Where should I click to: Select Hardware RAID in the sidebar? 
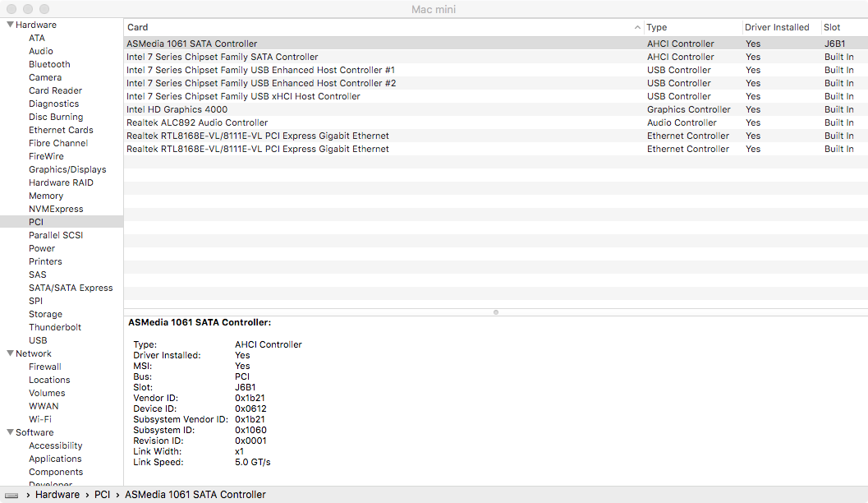pyautogui.click(x=61, y=182)
